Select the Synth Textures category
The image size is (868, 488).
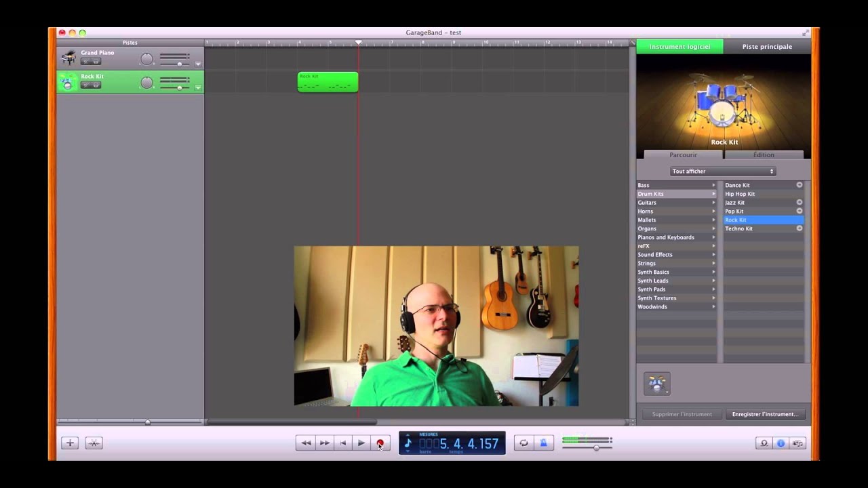676,298
